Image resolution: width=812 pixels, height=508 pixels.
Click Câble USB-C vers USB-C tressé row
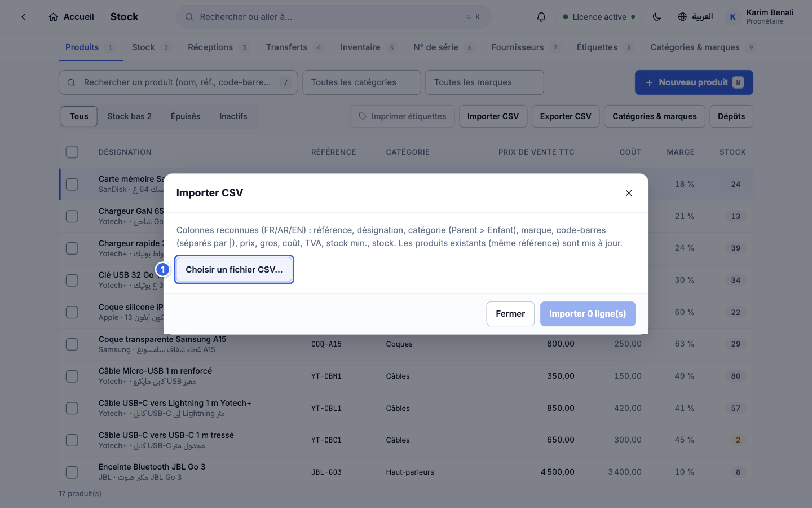tap(406, 440)
